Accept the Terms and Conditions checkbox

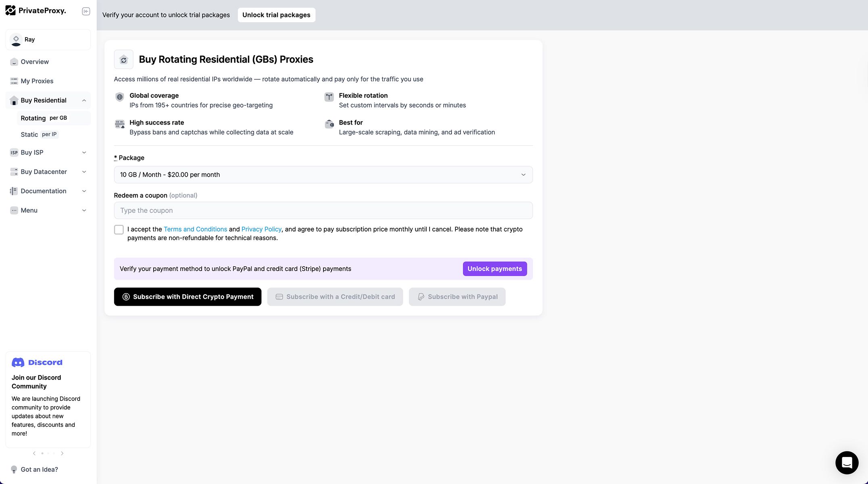[x=119, y=229]
